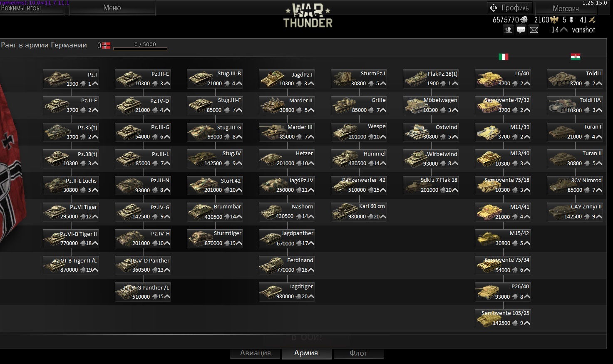
Task: Select the JagdPz.I tank destroyer
Action: click(287, 79)
